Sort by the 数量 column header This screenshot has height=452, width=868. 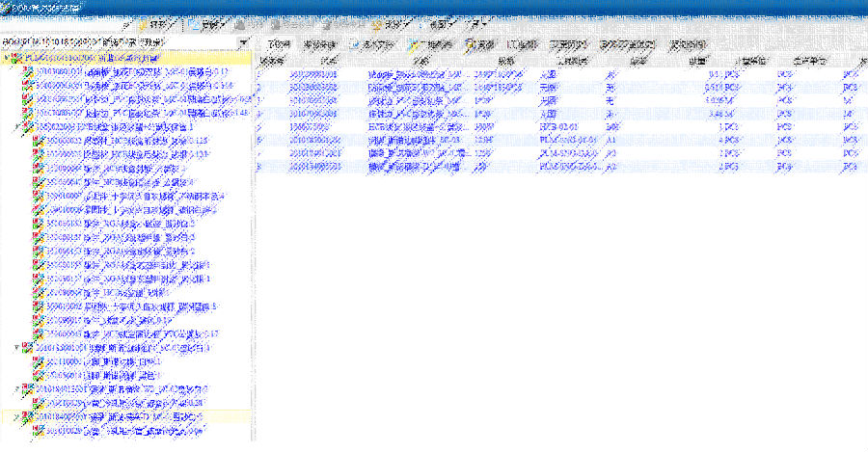click(x=697, y=61)
